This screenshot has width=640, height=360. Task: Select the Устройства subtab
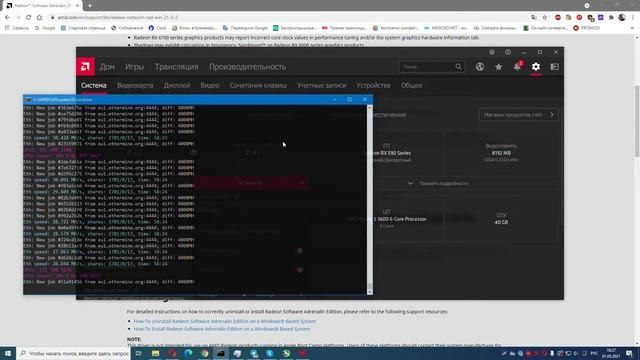pyautogui.click(x=373, y=85)
